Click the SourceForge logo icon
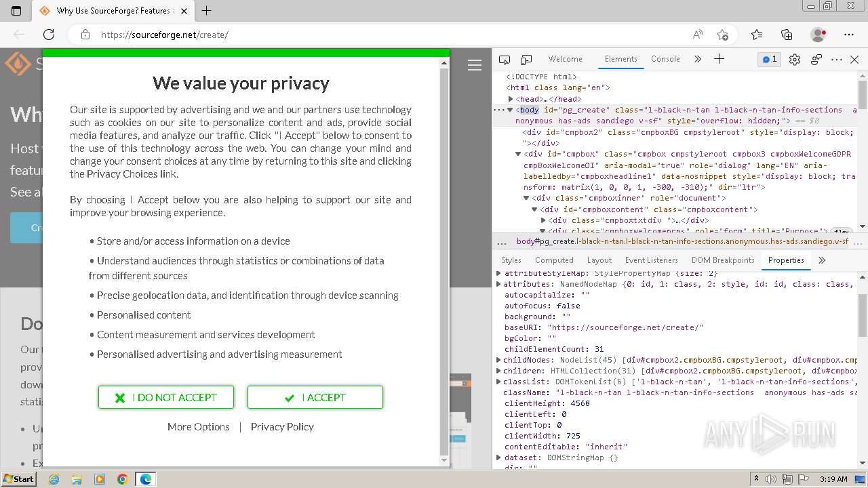Viewport: 868px width, 488px height. [x=18, y=64]
